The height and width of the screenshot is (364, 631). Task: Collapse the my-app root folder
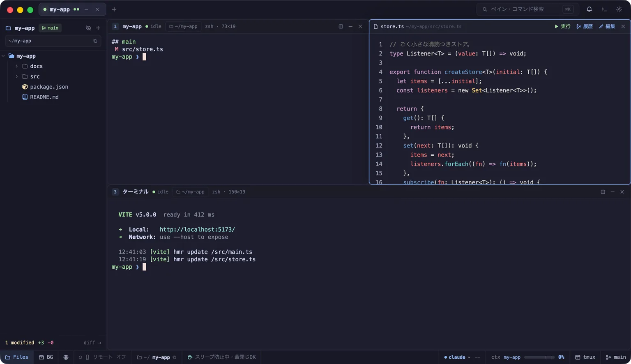tap(3, 56)
